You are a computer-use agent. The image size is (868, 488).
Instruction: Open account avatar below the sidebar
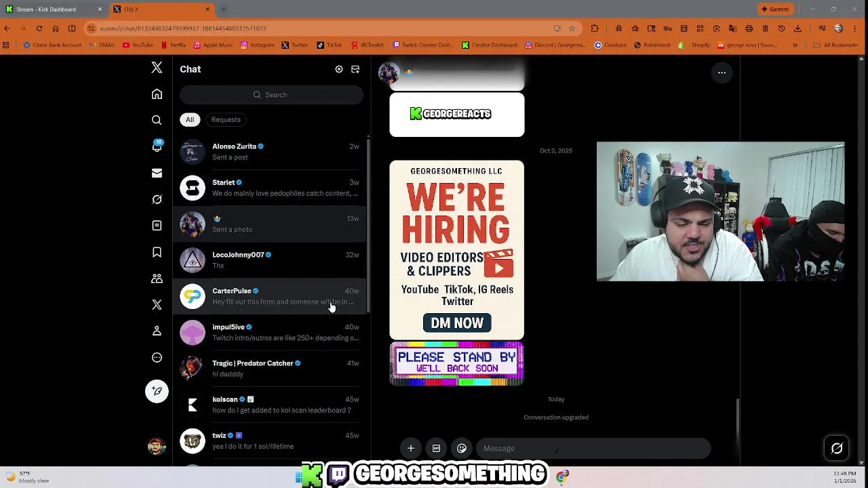click(x=157, y=446)
